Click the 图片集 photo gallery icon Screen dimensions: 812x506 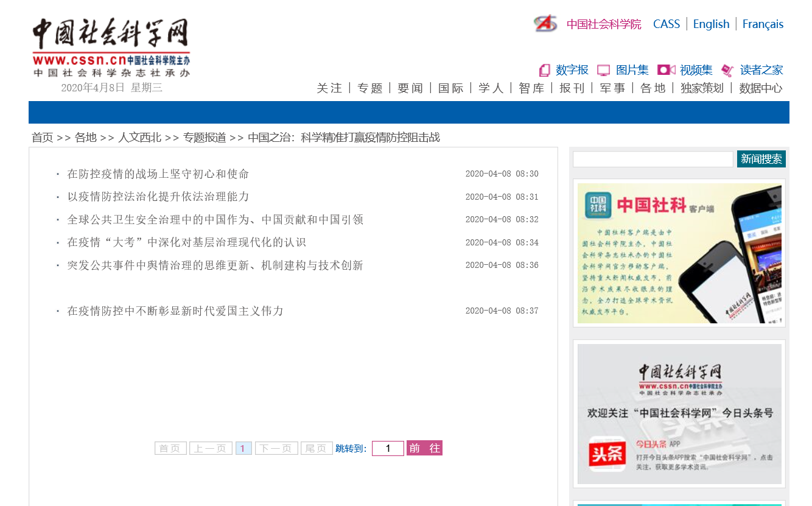(x=603, y=71)
